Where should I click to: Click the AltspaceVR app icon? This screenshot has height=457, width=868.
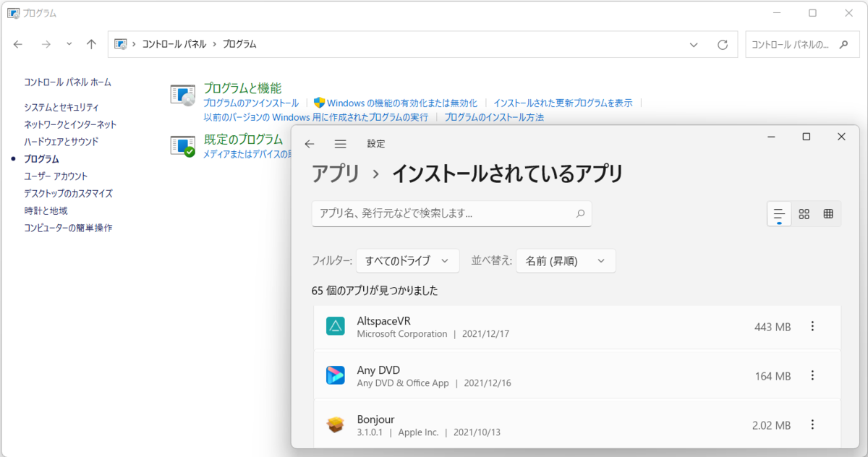pos(336,327)
